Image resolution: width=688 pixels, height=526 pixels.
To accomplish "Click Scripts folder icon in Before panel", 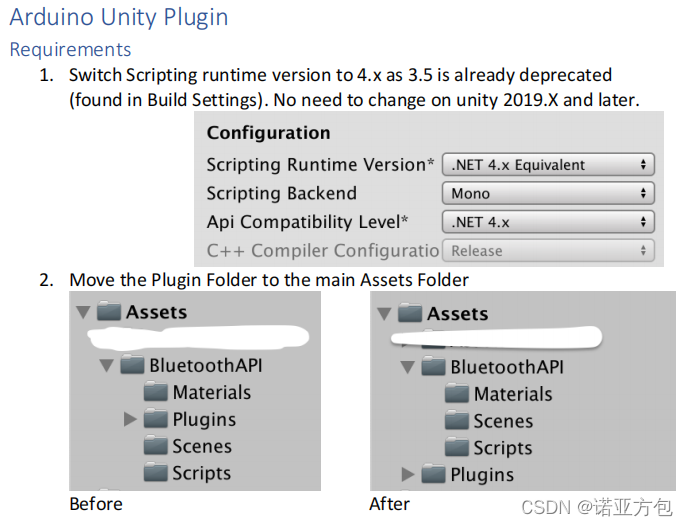I will [156, 472].
